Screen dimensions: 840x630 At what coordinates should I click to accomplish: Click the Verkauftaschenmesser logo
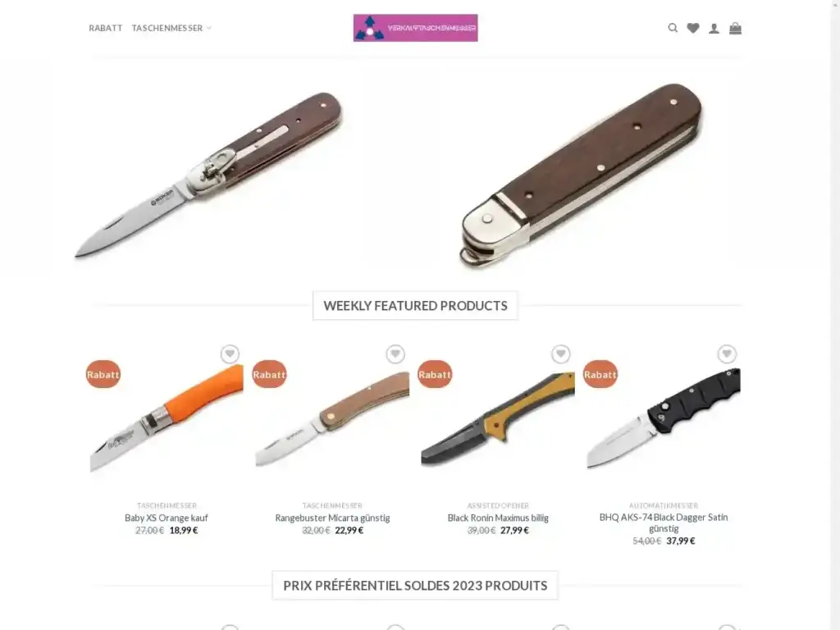[416, 28]
